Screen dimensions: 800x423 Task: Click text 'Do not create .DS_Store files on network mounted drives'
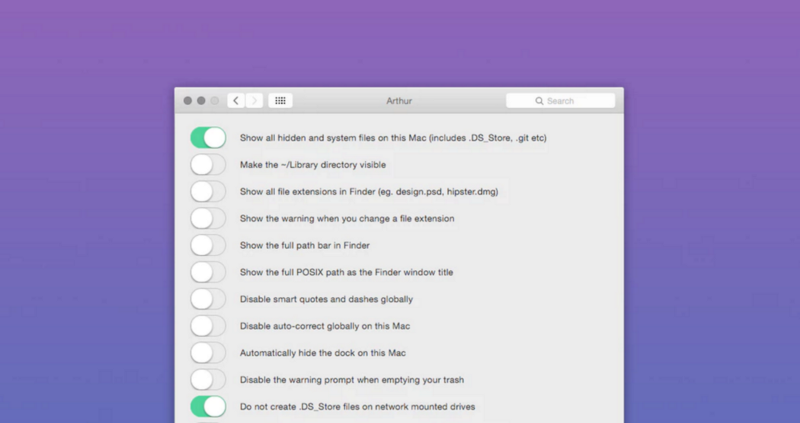tap(358, 407)
